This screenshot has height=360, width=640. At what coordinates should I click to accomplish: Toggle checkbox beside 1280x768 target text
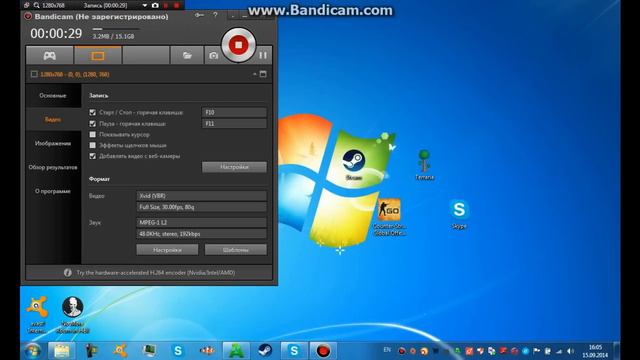click(x=34, y=74)
